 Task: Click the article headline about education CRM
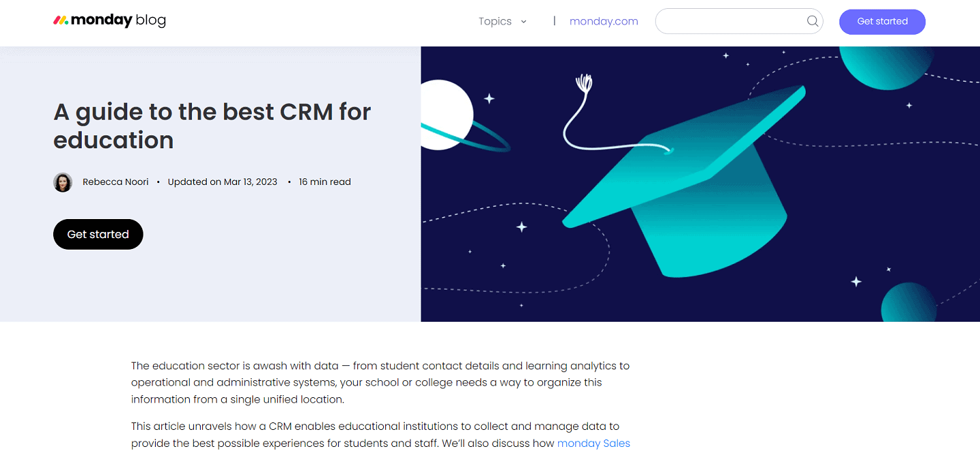click(212, 127)
